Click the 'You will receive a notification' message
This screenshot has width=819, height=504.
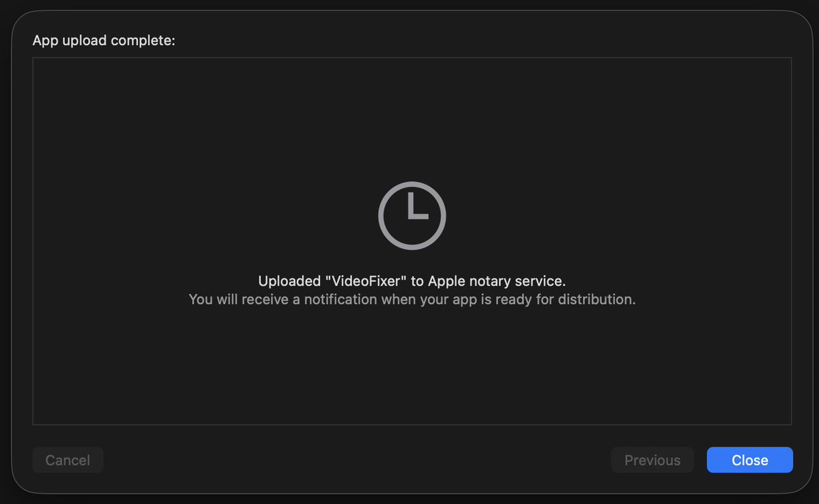(412, 299)
